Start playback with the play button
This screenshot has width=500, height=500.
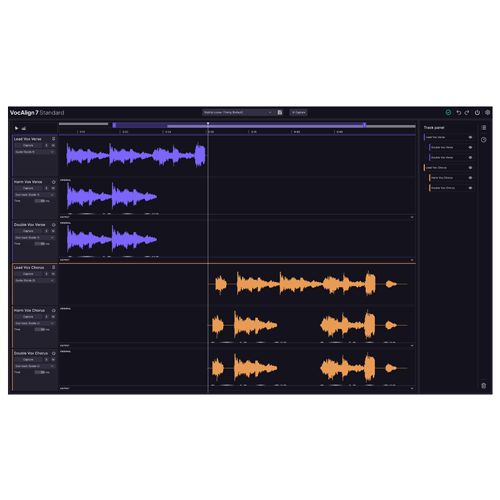(16, 128)
